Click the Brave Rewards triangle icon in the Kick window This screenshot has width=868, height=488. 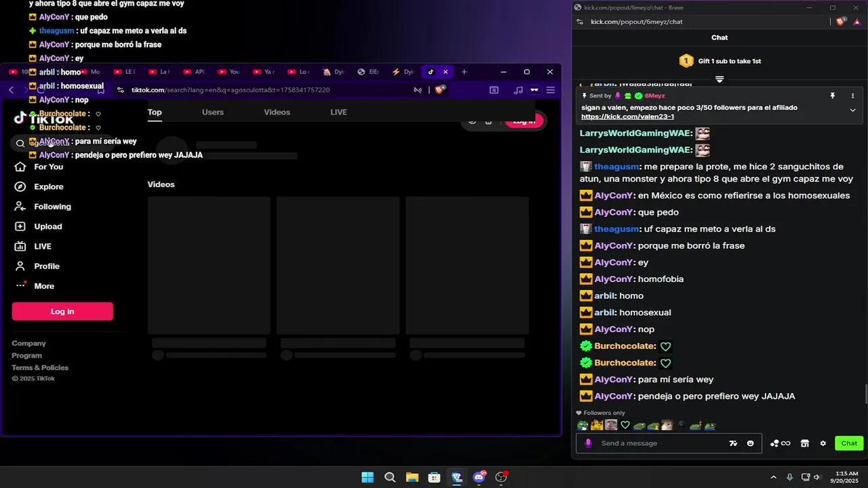(857, 22)
